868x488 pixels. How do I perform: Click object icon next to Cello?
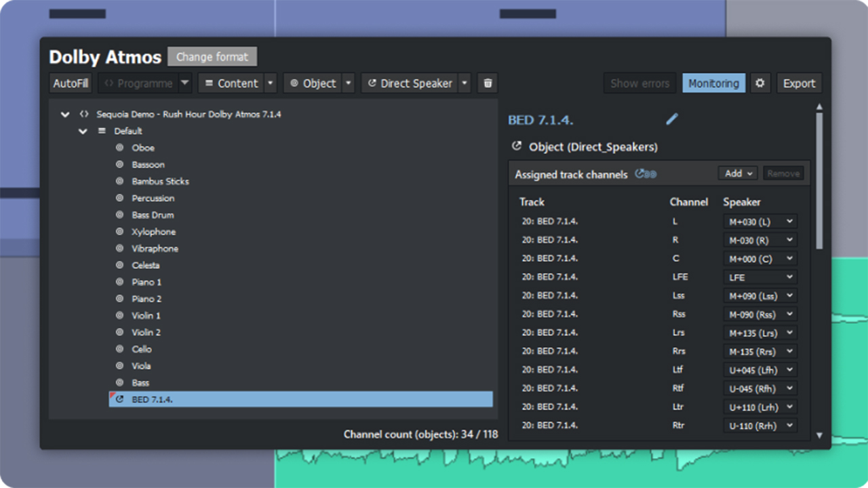[120, 349]
